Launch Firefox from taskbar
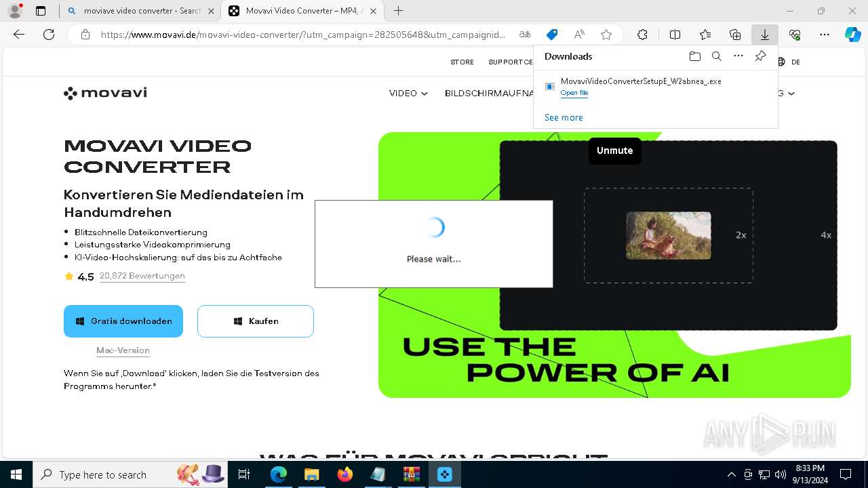The image size is (868, 488). pos(344,474)
